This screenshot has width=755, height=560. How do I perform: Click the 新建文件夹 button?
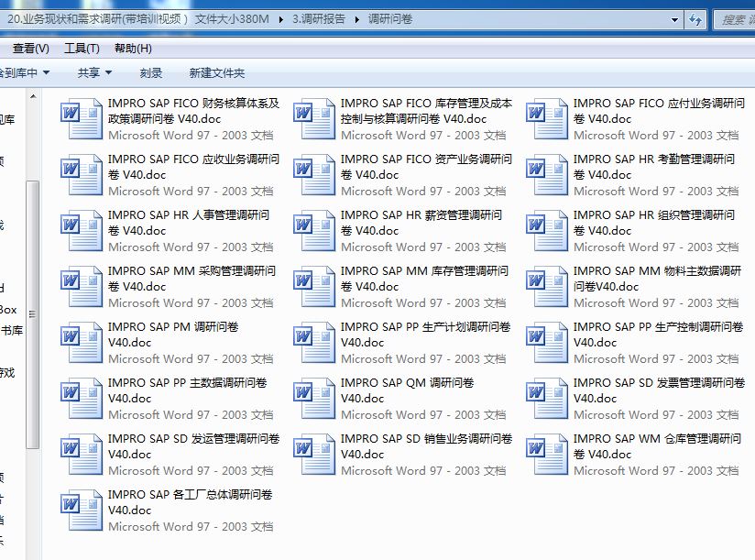click(216, 72)
